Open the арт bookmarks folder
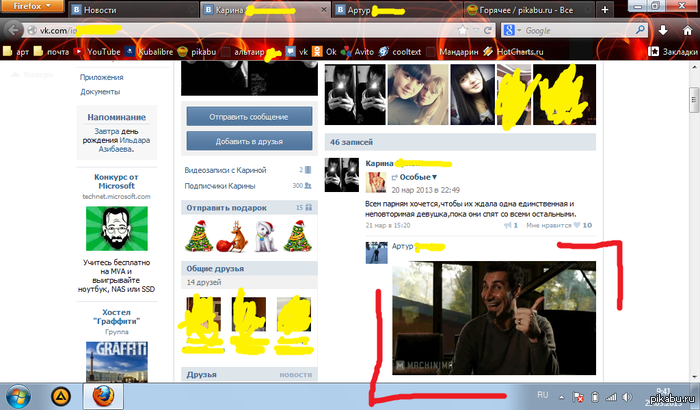This screenshot has width=700, height=410. click(x=16, y=52)
